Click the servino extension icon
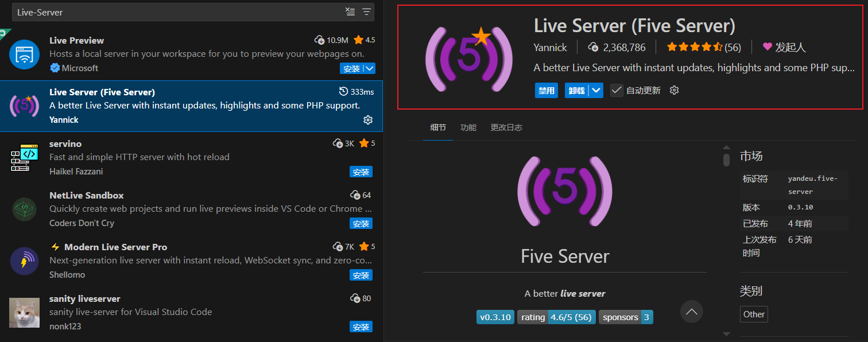868x342 pixels. 25,157
